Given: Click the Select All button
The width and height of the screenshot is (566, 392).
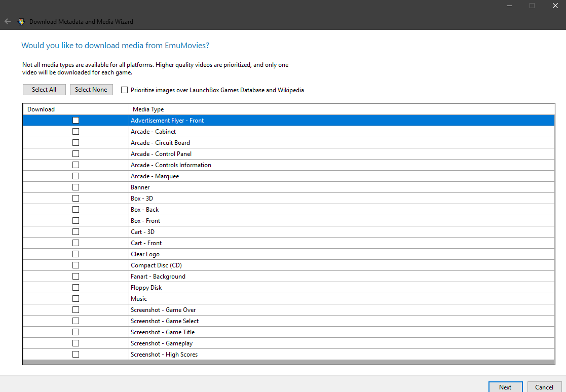Looking at the screenshot, I should point(44,90).
